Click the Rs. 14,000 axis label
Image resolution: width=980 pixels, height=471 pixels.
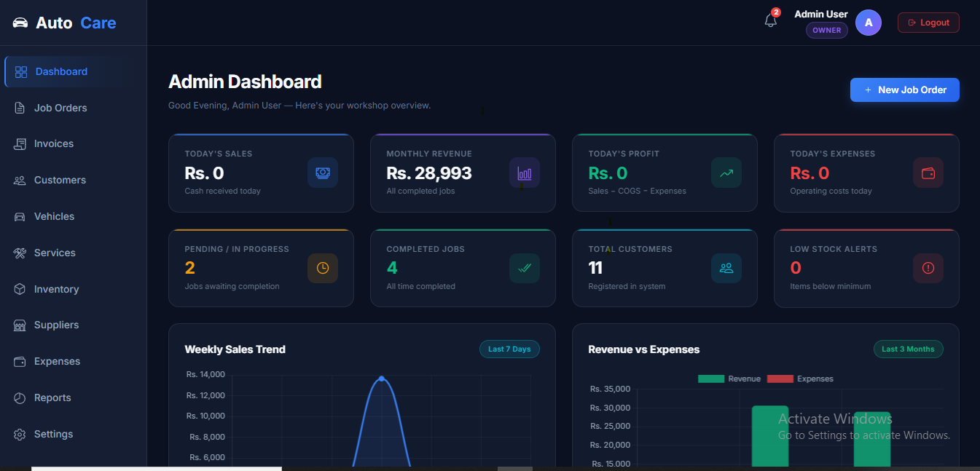click(x=205, y=375)
